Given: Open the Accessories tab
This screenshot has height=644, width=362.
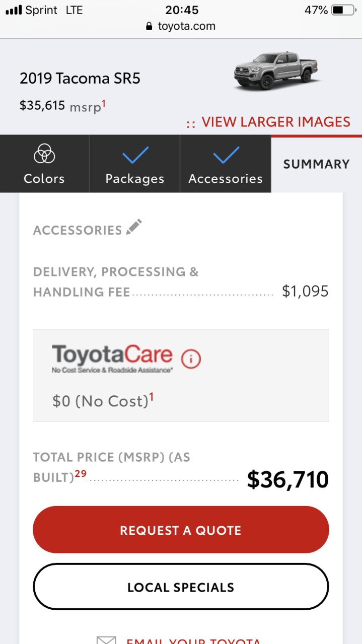Looking at the screenshot, I should click(226, 164).
